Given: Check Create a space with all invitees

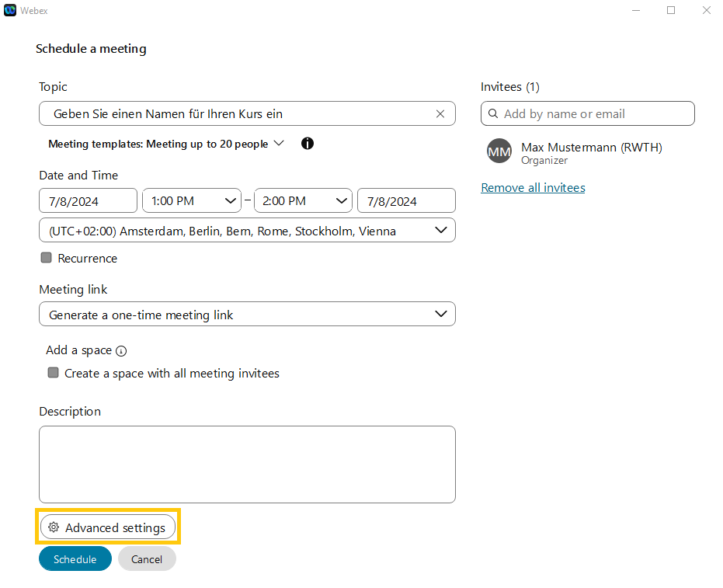Looking at the screenshot, I should coord(54,373).
